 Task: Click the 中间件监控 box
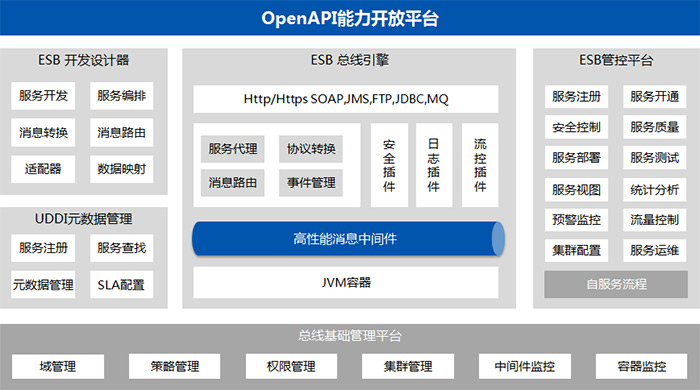[x=525, y=366]
